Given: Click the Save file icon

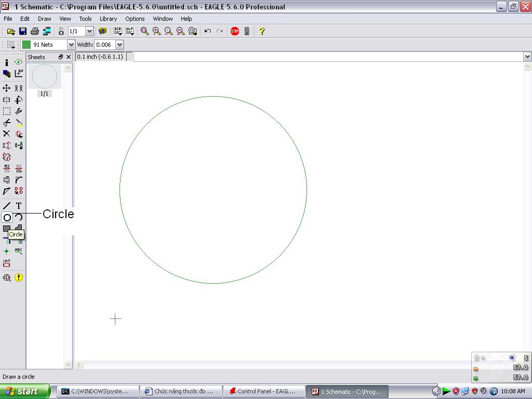Looking at the screenshot, I should [23, 31].
